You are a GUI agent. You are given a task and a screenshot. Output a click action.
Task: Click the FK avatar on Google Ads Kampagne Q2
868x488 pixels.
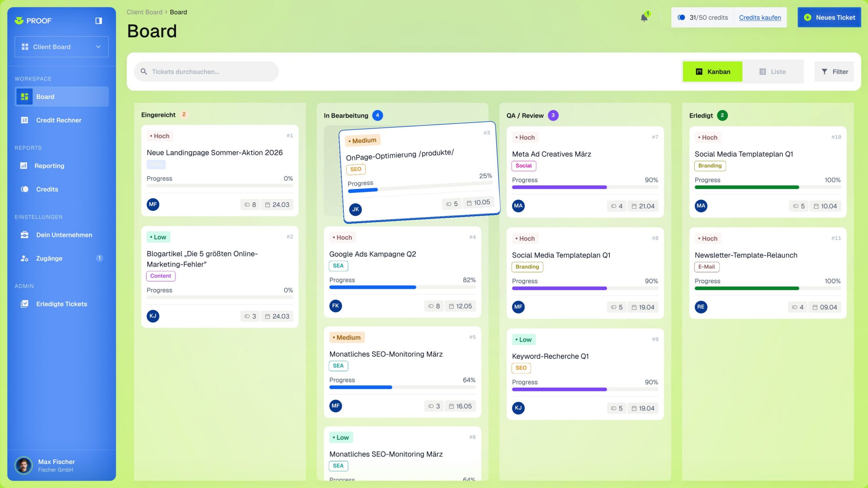[335, 306]
